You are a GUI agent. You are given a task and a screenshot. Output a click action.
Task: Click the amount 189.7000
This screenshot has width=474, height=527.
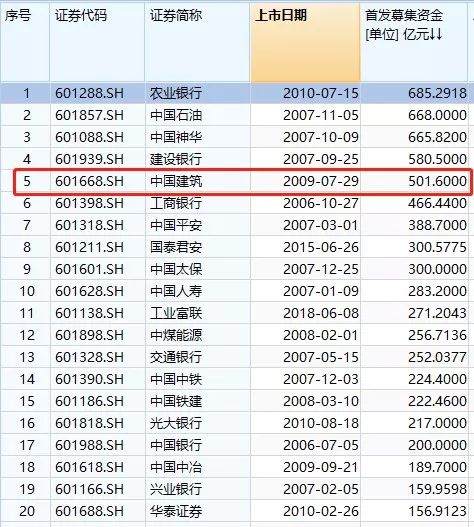(x=437, y=467)
